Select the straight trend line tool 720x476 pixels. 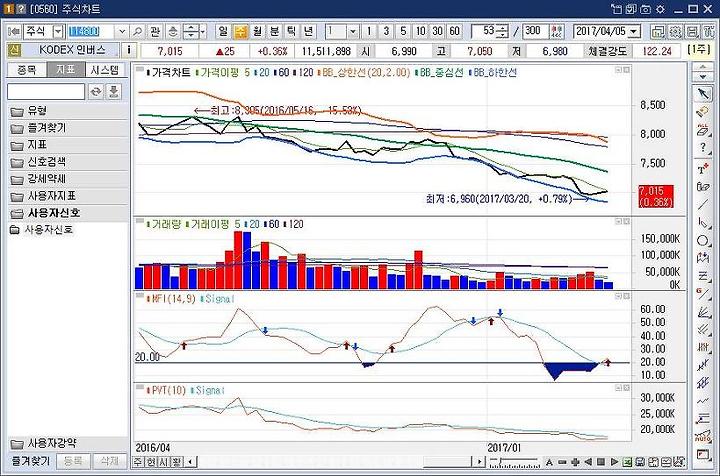pyautogui.click(x=703, y=204)
